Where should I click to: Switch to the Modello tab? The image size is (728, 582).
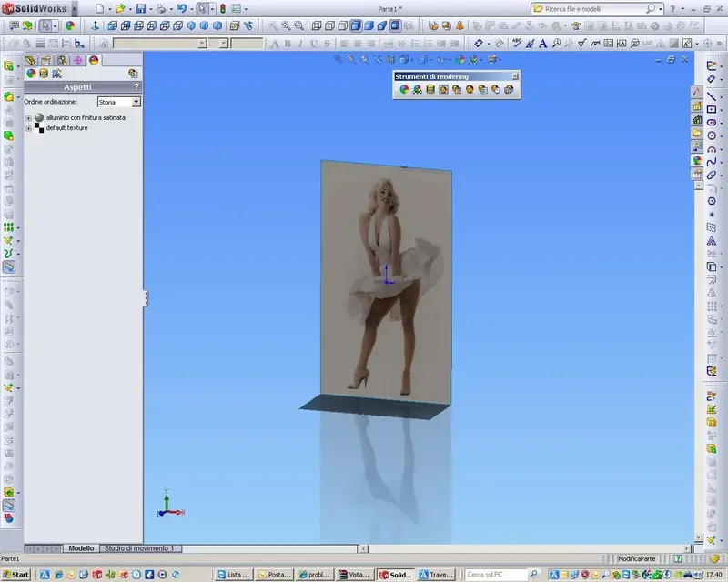coord(81,548)
